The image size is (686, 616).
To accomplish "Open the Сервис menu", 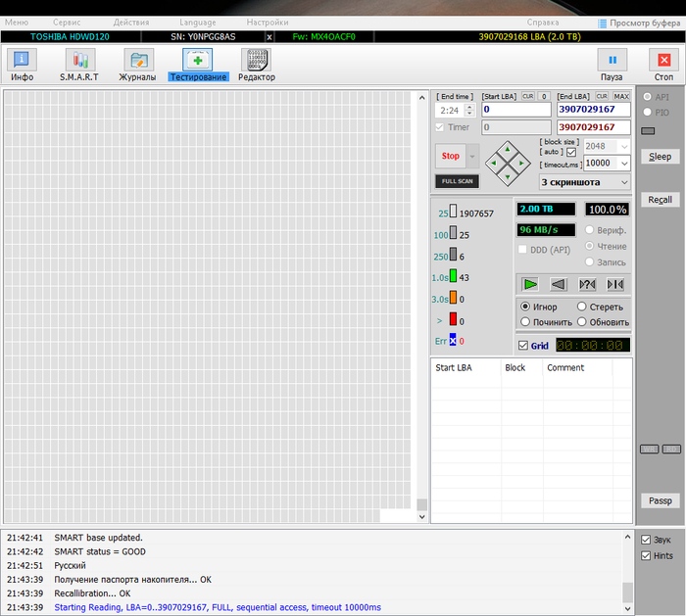I will coord(68,22).
